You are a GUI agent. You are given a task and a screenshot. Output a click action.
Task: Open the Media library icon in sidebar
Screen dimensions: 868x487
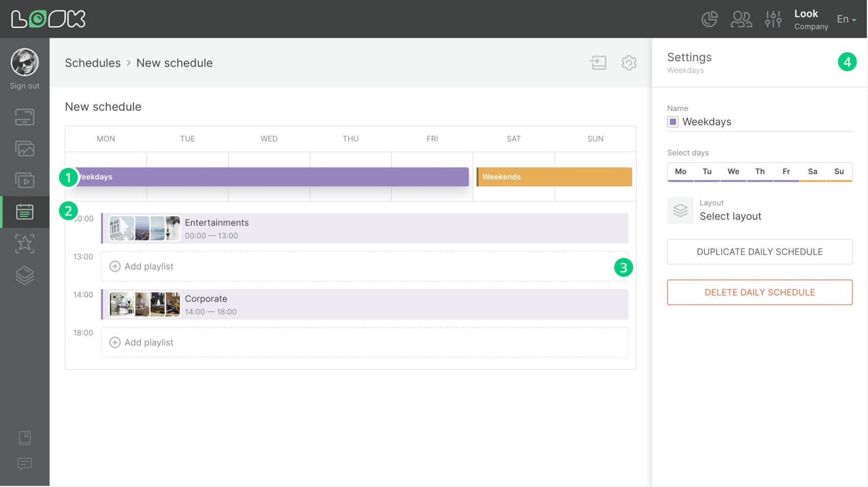24,148
